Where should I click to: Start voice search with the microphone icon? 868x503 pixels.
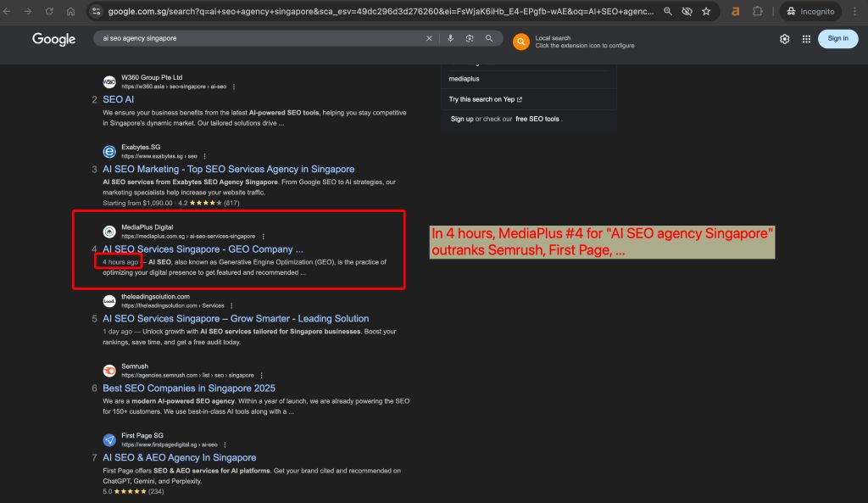coord(451,38)
